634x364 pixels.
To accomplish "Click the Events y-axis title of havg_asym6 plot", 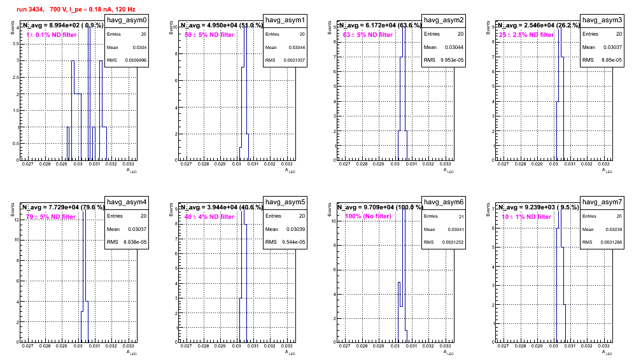I will tap(329, 209).
